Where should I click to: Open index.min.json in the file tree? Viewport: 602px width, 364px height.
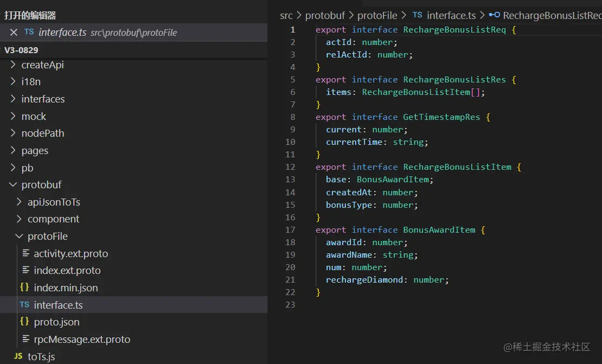[66, 288]
